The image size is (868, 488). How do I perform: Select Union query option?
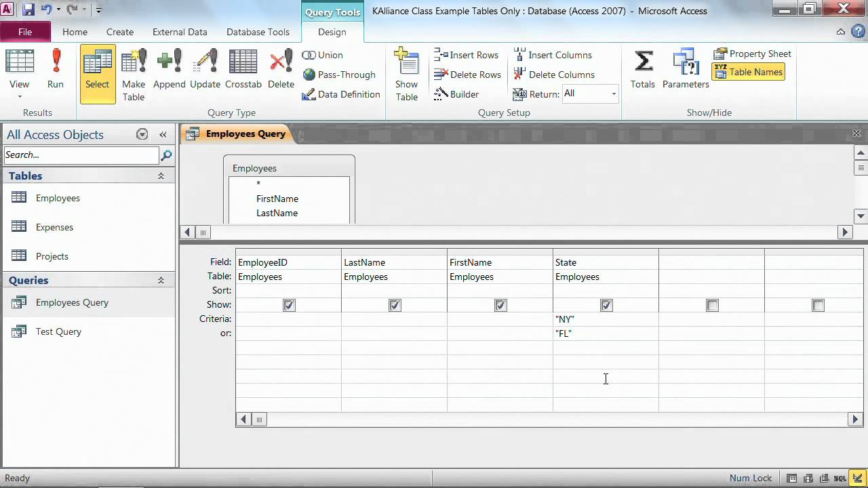pos(323,55)
